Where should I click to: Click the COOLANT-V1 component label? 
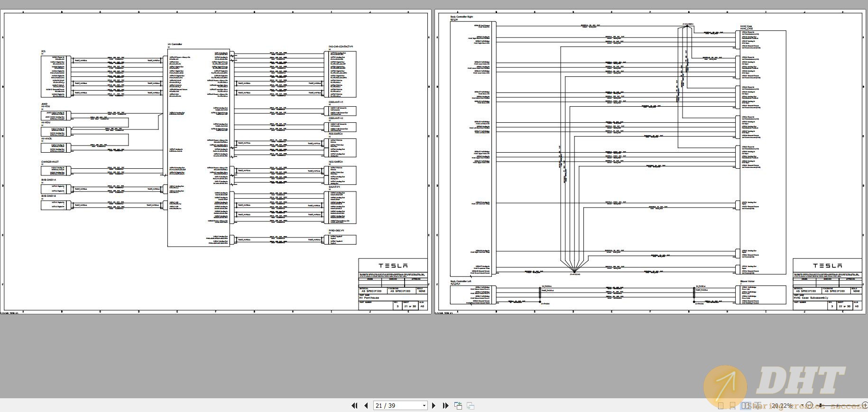(336, 102)
